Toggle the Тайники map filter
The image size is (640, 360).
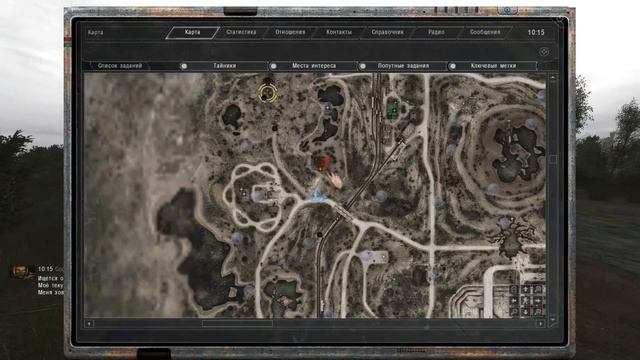pyautogui.click(x=224, y=66)
